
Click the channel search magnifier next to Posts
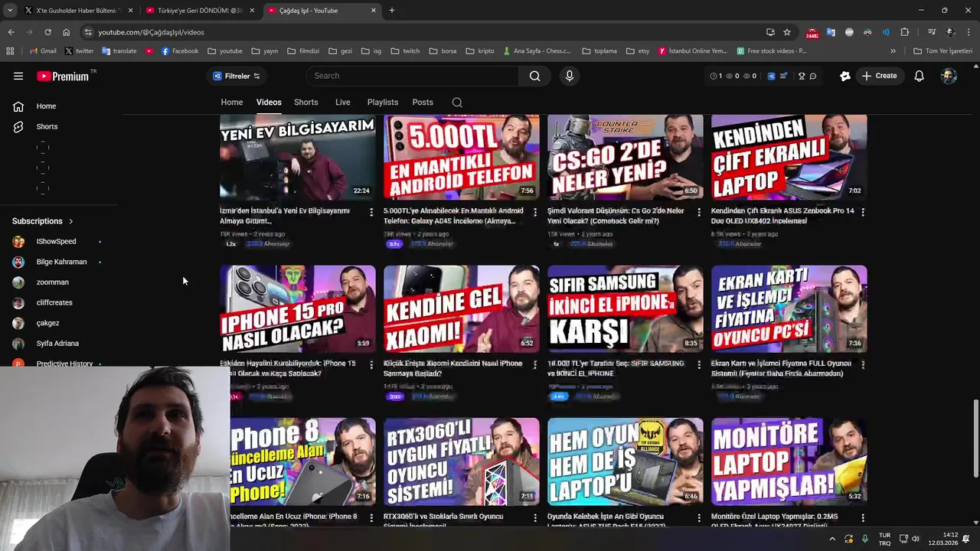[x=457, y=103]
